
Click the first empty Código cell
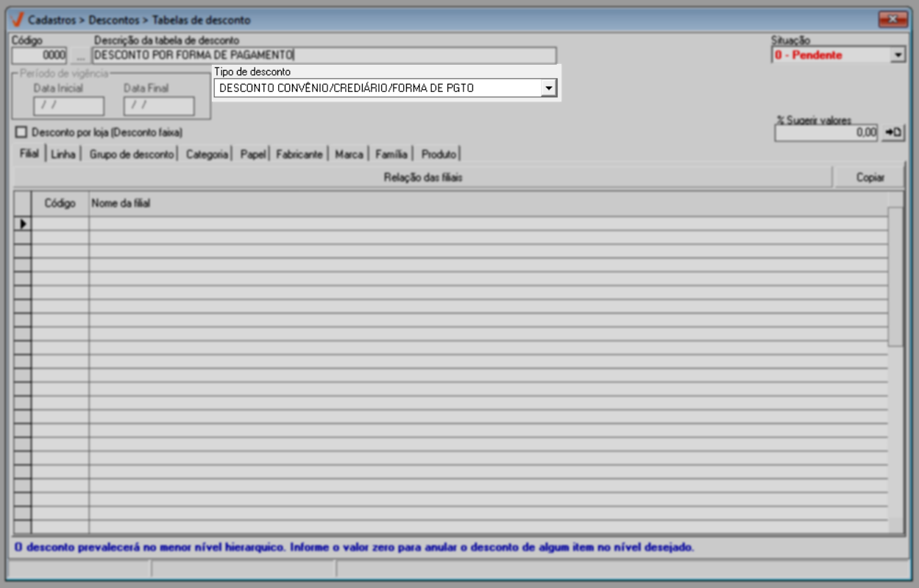(60, 223)
